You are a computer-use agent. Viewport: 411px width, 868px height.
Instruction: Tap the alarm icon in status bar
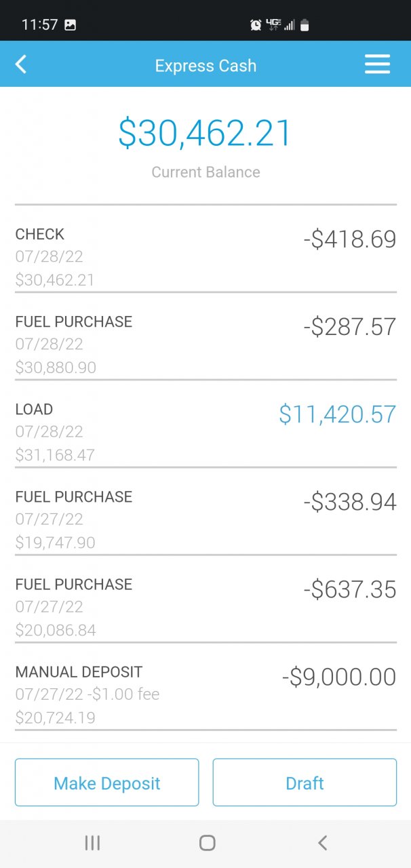256,25
